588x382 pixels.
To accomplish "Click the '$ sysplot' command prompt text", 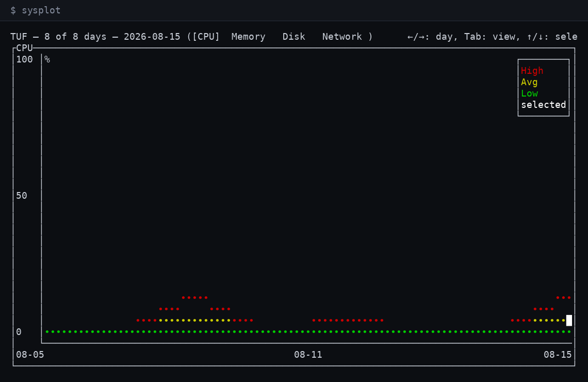I will click(x=36, y=10).
